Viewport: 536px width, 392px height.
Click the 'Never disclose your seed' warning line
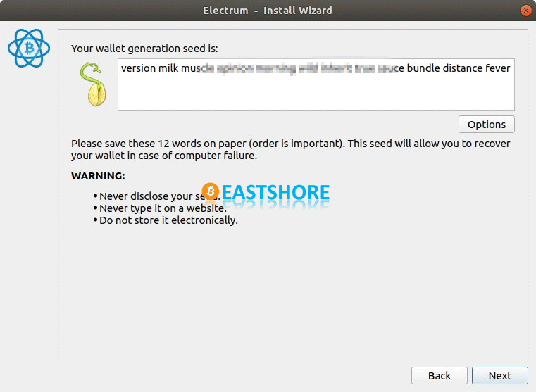159,196
